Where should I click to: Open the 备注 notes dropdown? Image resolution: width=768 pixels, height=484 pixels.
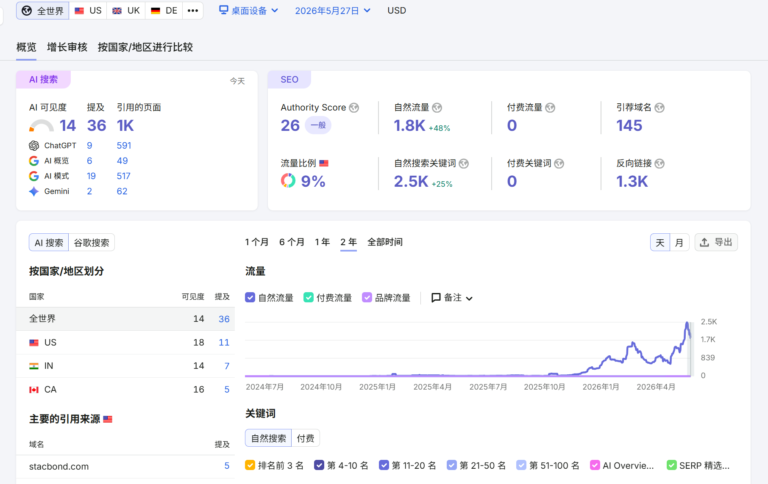pyautogui.click(x=452, y=297)
